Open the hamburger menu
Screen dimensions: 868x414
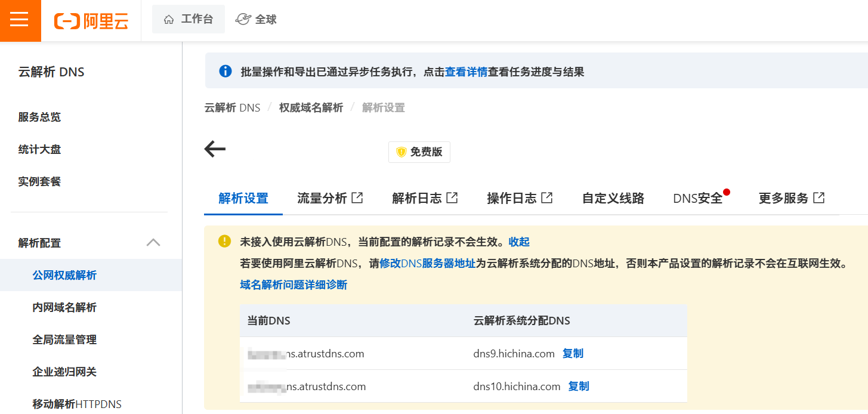click(x=20, y=20)
